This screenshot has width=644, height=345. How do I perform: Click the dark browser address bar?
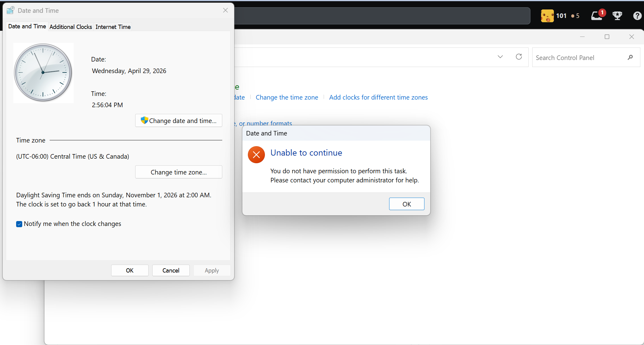point(382,16)
